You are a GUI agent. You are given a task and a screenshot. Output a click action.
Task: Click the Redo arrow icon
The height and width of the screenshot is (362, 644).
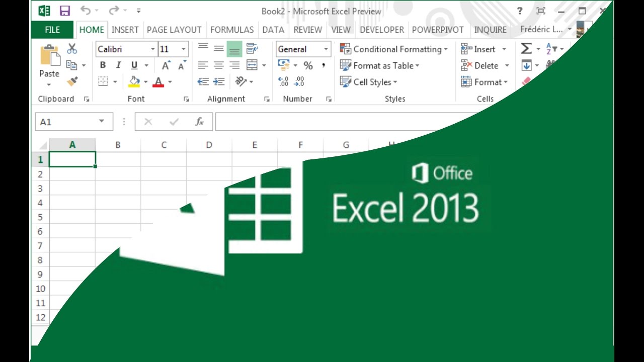114,11
